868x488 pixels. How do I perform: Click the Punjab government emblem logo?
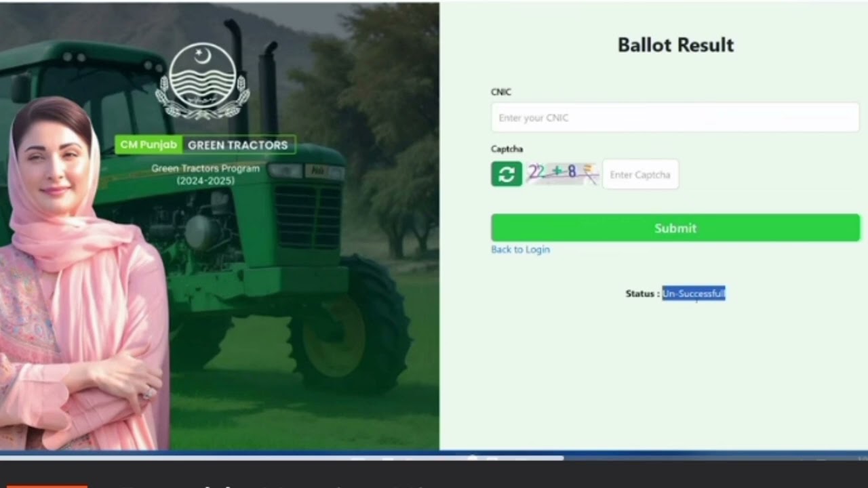203,81
